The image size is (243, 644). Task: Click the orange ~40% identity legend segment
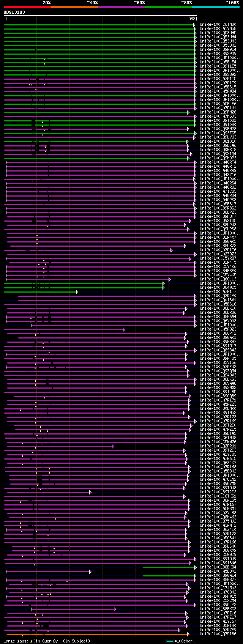(x=74, y=7)
